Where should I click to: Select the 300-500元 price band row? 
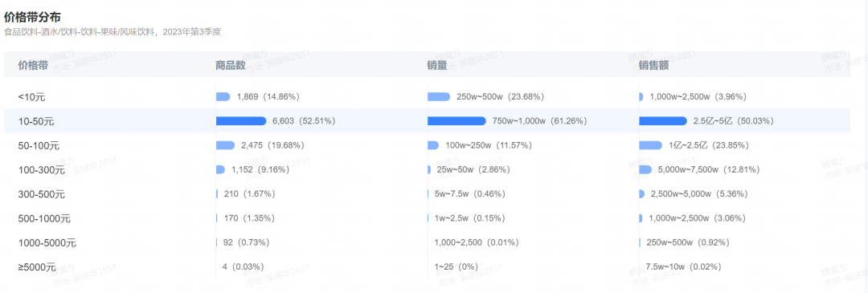tap(427, 194)
